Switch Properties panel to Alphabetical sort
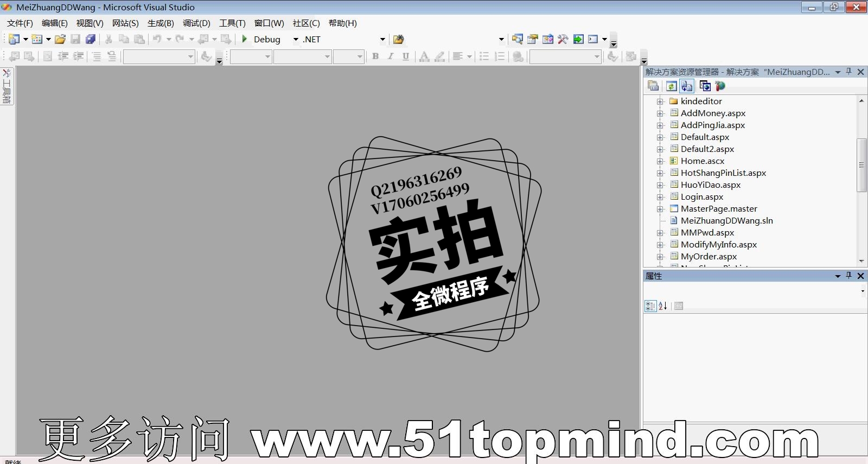This screenshot has width=868, height=464. coord(663,306)
